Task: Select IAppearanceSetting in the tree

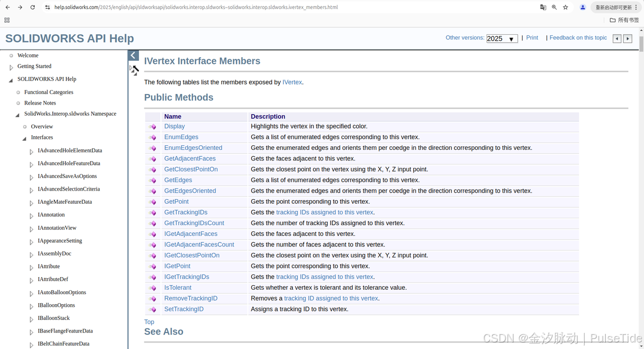Action: click(60, 240)
